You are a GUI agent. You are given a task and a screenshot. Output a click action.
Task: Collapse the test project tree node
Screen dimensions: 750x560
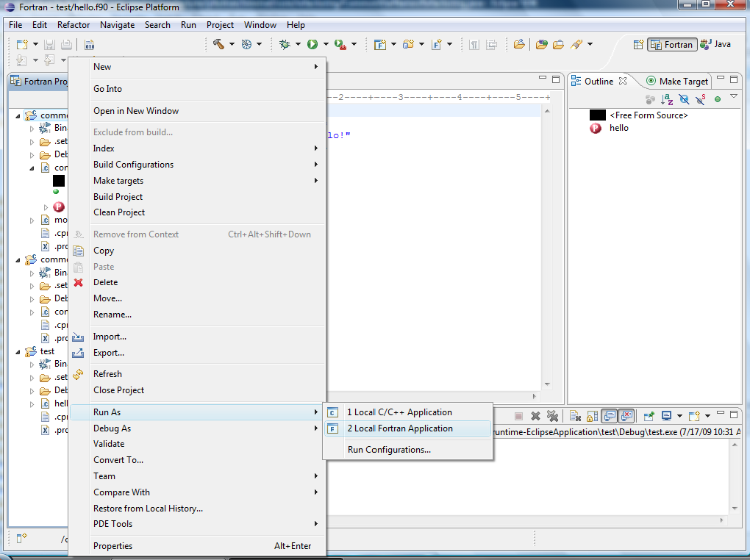[x=18, y=351]
